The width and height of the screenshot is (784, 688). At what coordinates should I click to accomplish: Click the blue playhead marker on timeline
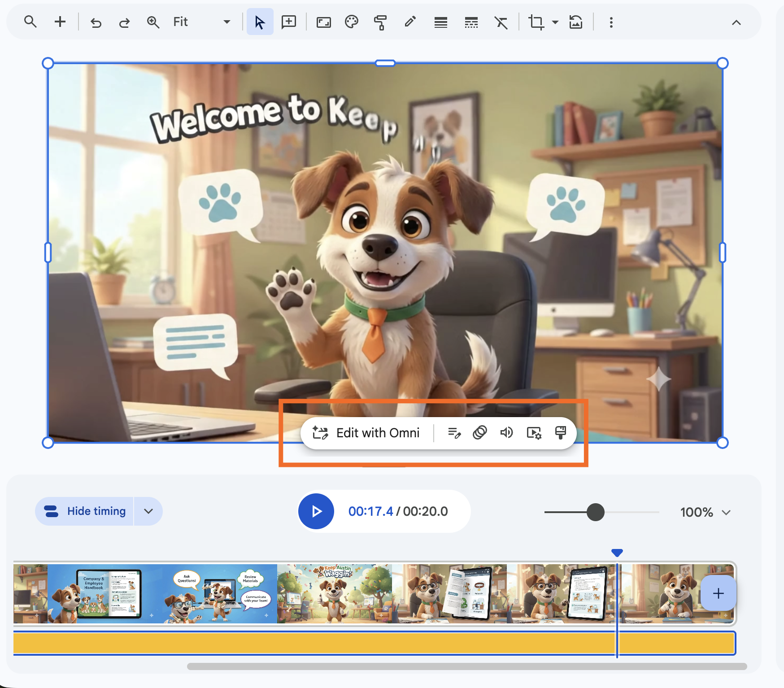[x=617, y=553]
